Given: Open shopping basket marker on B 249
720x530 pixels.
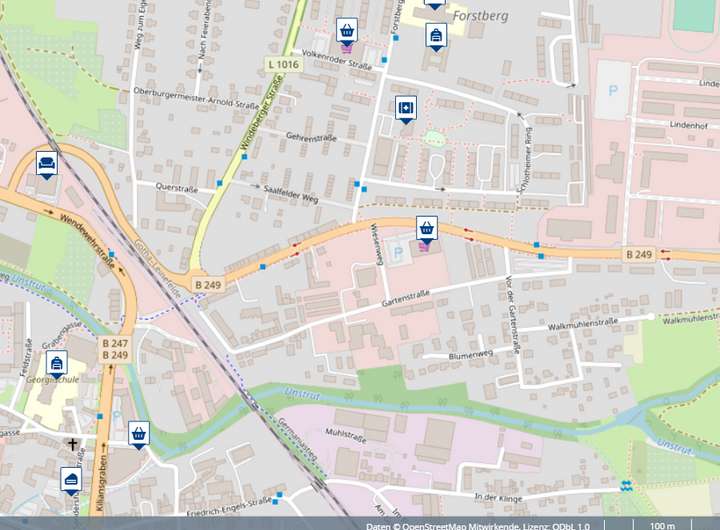Looking at the screenshot, I should (427, 230).
